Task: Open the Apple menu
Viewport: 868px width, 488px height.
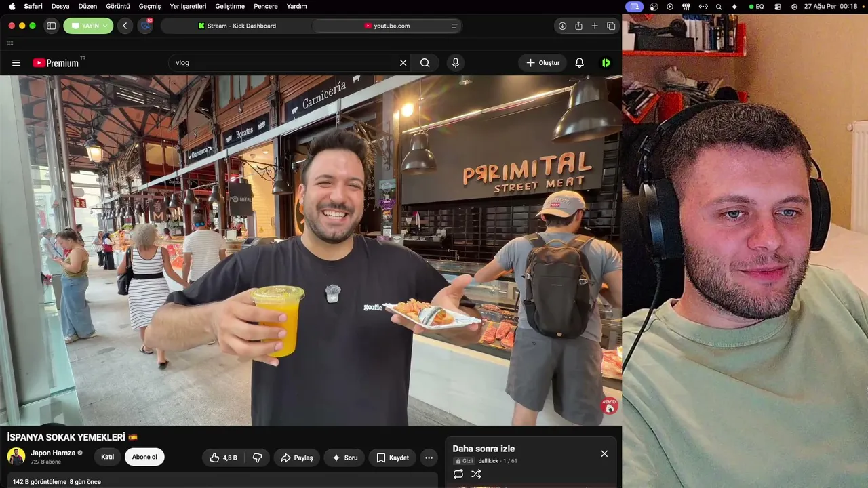Action: pos(12,6)
